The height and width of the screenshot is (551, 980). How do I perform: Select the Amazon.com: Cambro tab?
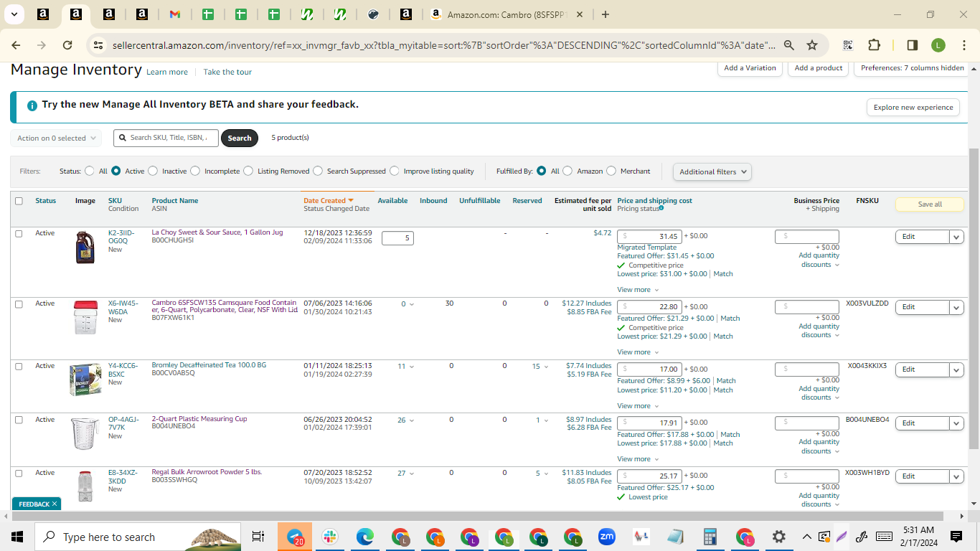[x=507, y=14]
